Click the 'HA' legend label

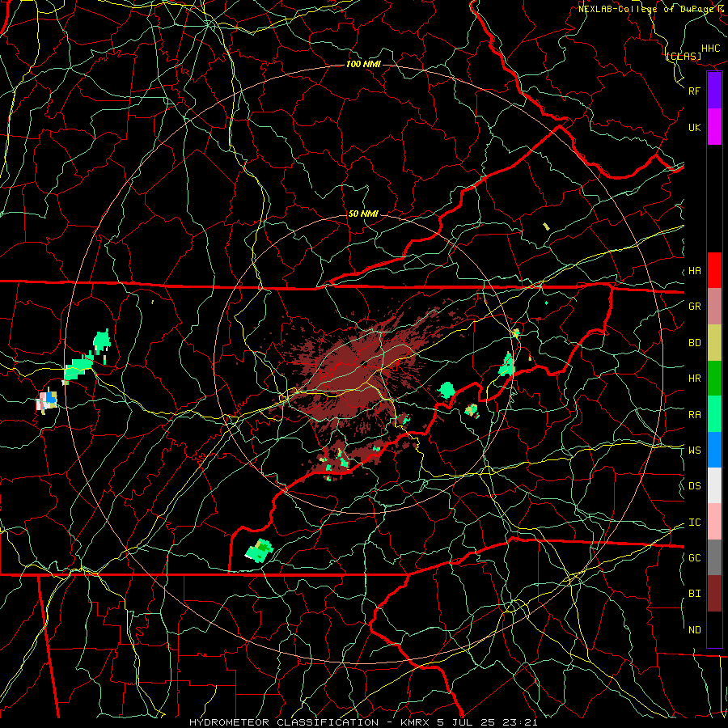tap(694, 271)
